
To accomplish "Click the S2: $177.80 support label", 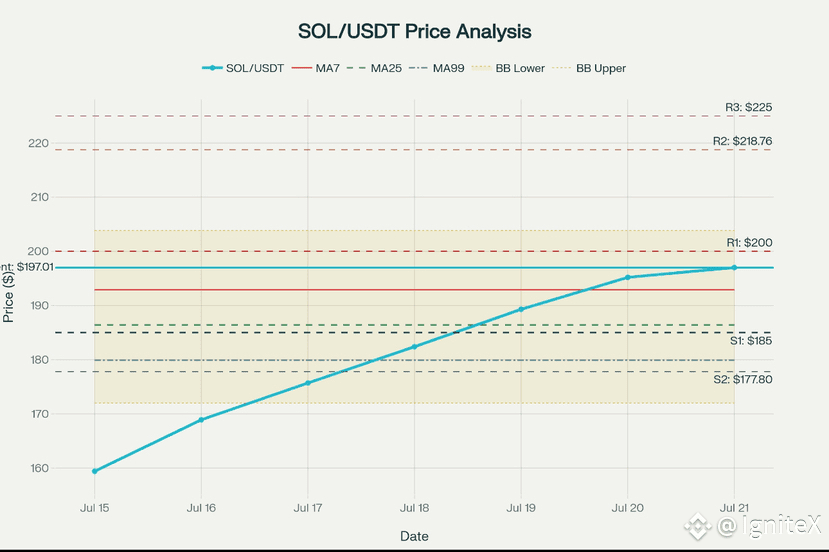I will pos(742,379).
